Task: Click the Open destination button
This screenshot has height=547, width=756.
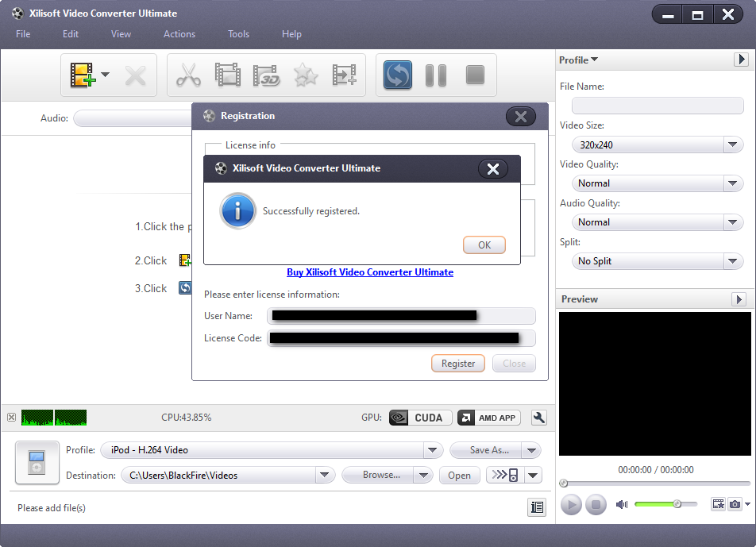Action: tap(460, 476)
